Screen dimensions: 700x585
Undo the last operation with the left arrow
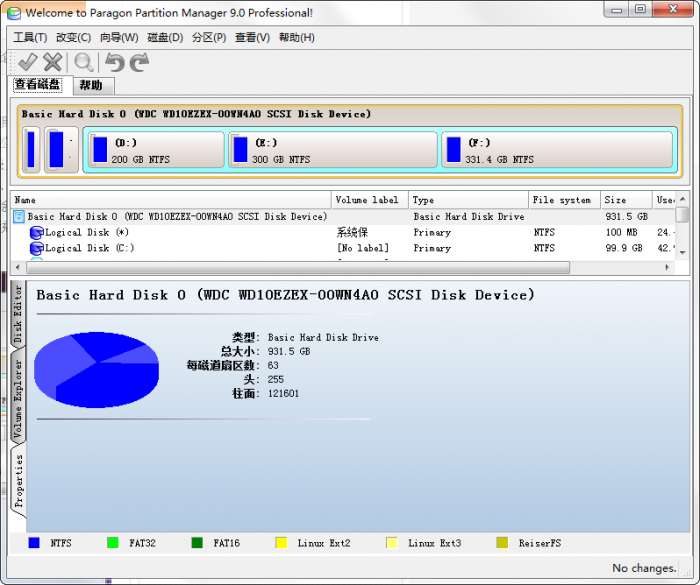click(x=115, y=62)
